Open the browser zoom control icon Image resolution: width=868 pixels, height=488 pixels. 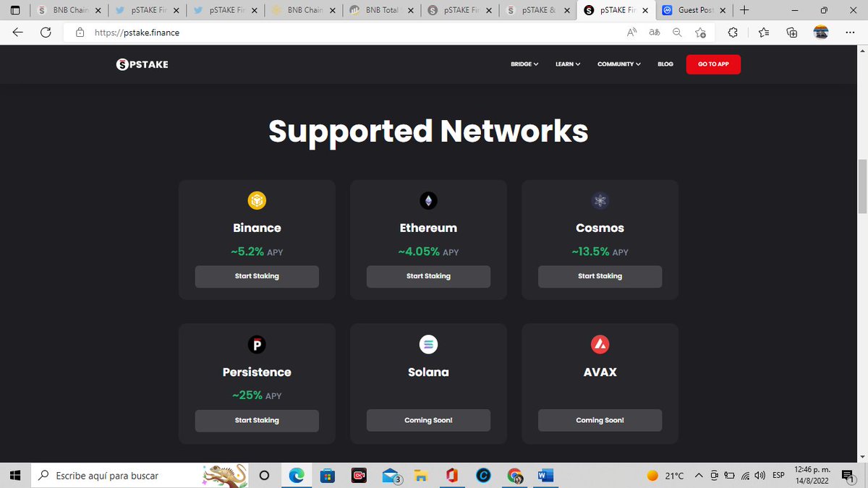[677, 33]
